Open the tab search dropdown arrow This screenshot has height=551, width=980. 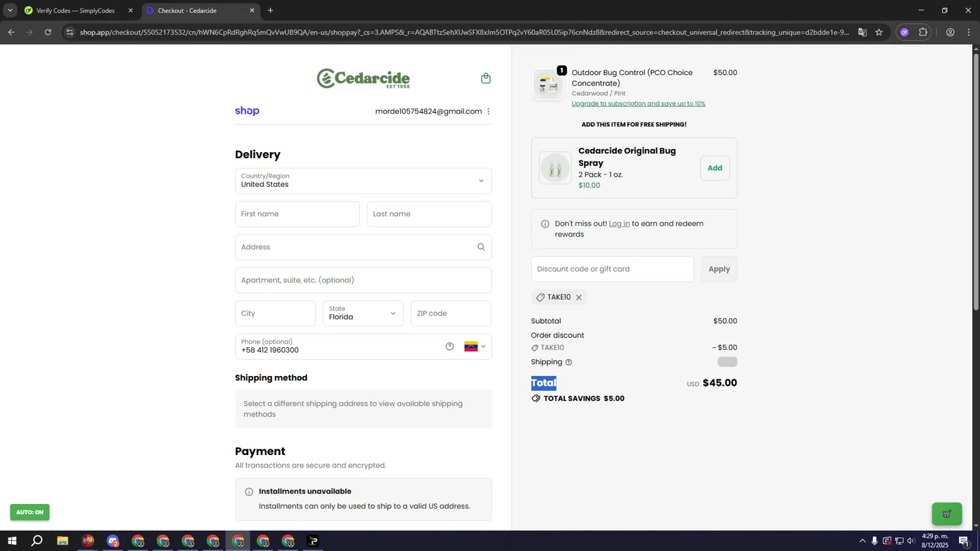coord(10,10)
